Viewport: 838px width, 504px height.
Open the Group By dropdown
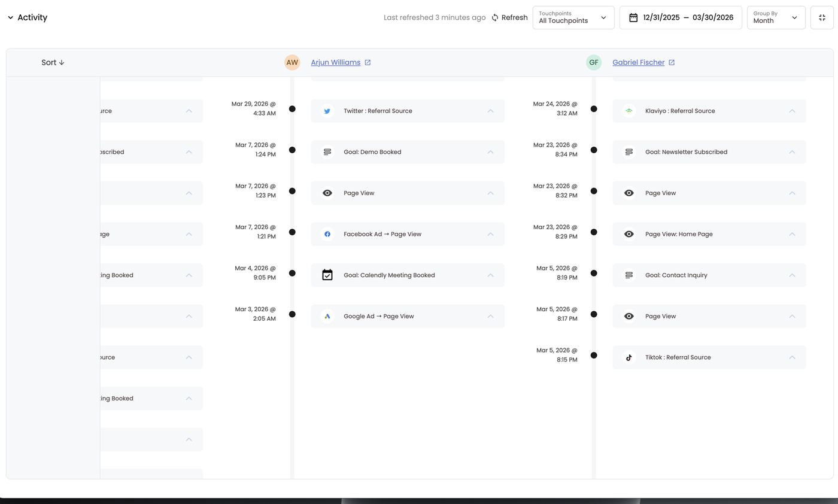(x=776, y=17)
